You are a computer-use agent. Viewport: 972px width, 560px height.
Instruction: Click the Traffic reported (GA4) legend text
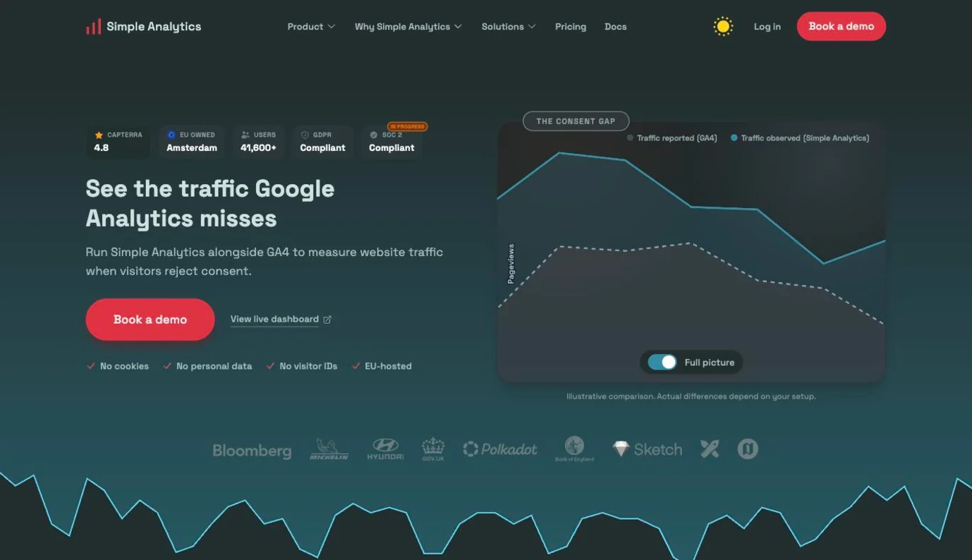coord(677,138)
